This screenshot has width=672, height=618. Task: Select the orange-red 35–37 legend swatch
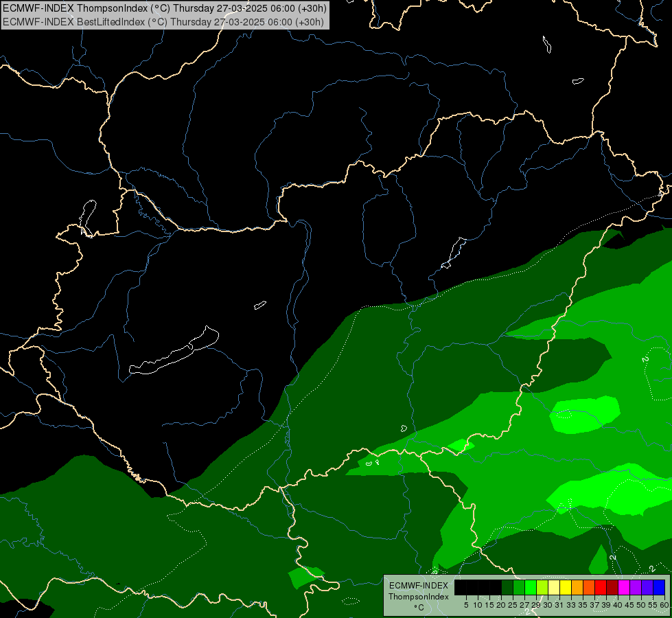coord(589,587)
